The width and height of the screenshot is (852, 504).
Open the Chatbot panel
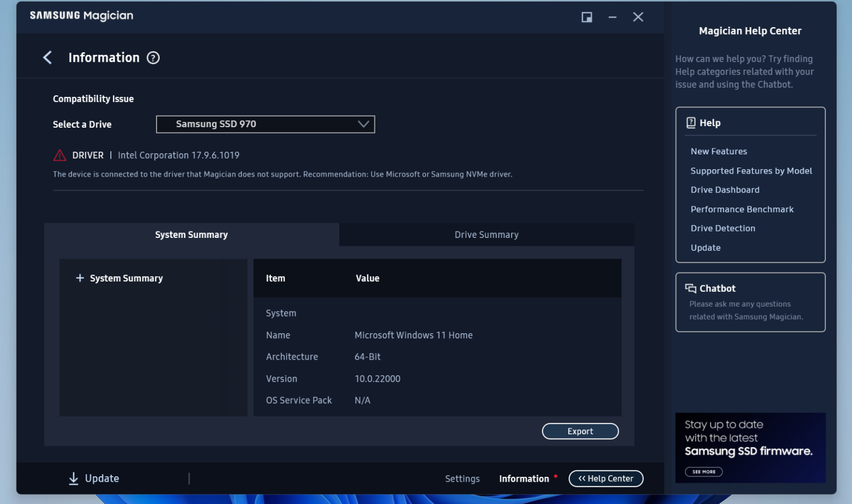pos(750,302)
